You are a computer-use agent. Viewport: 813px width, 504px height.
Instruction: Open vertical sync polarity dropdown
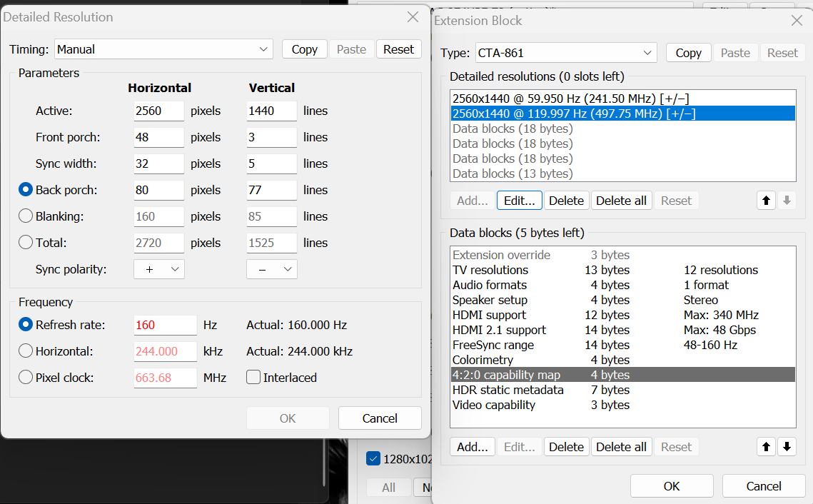click(x=272, y=269)
